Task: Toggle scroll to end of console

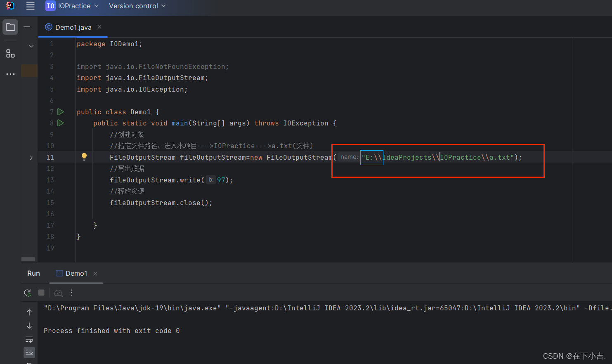Action: pyautogui.click(x=29, y=352)
